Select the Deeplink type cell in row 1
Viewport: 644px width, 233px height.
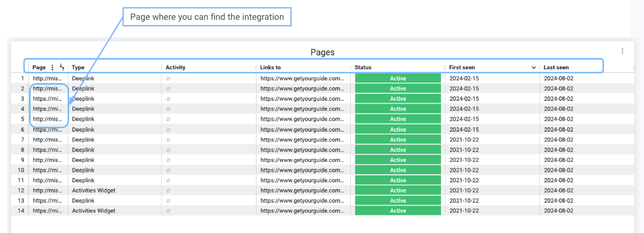[x=83, y=78]
